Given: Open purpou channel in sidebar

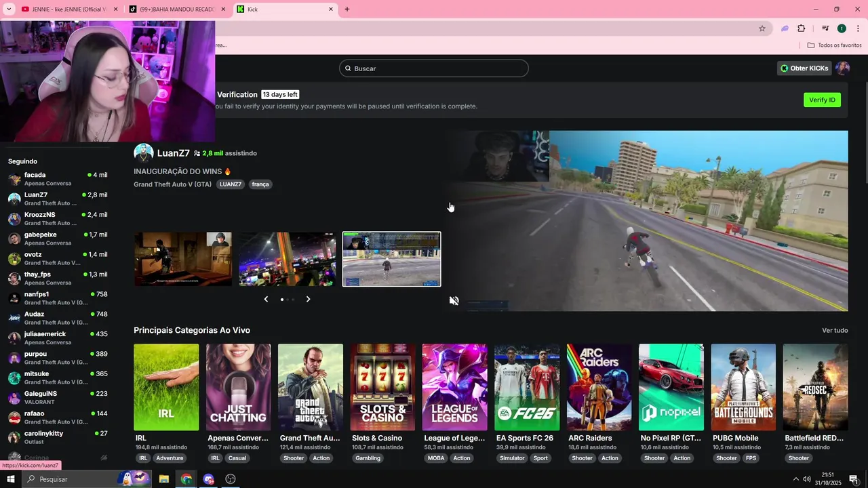Looking at the screenshot, I should pyautogui.click(x=58, y=358).
